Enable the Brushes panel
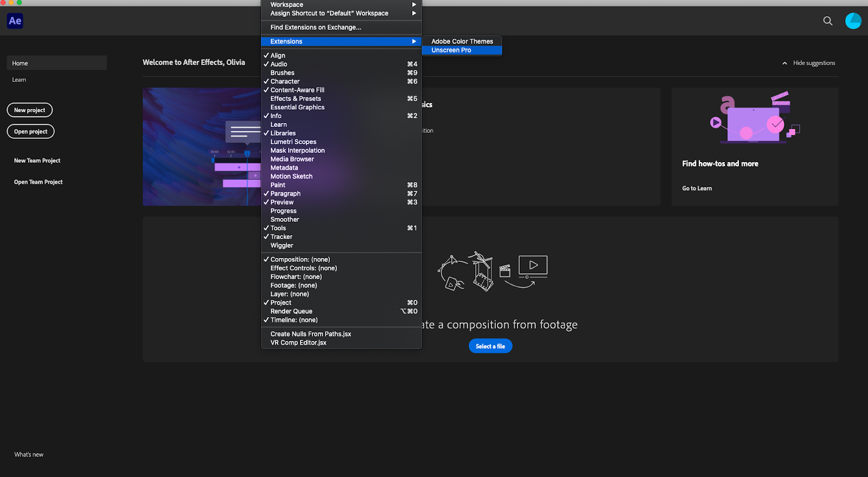Viewport: 868px width, 477px height. point(341,73)
